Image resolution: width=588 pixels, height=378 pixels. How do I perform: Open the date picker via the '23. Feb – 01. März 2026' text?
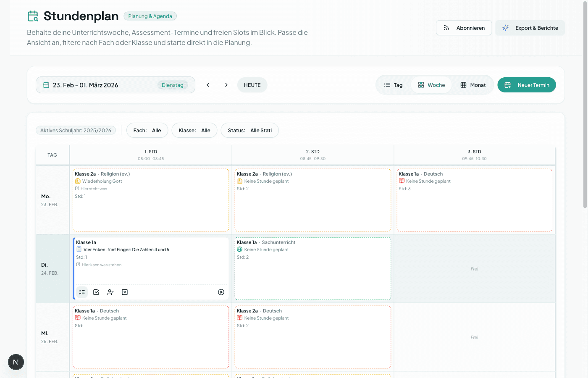[x=86, y=85]
